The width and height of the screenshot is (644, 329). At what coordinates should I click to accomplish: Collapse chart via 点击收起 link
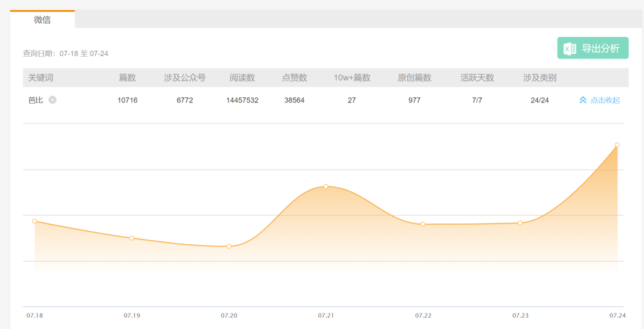click(605, 100)
